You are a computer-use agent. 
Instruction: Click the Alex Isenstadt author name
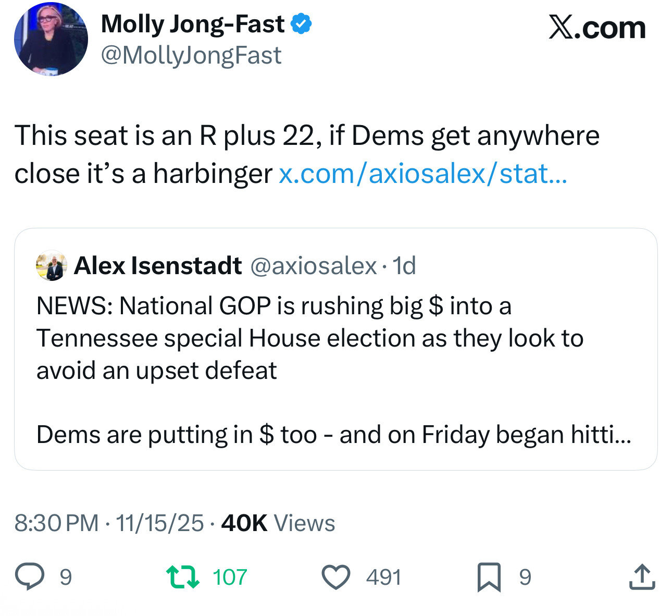158,266
